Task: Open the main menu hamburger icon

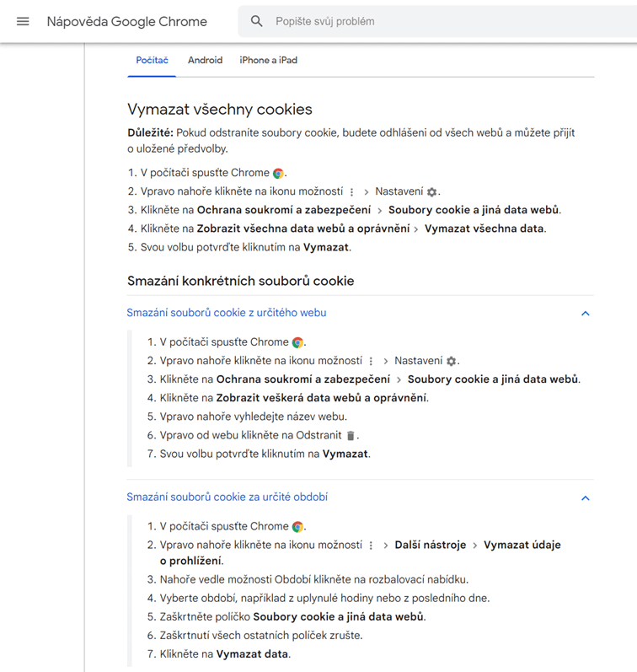Action: point(23,21)
